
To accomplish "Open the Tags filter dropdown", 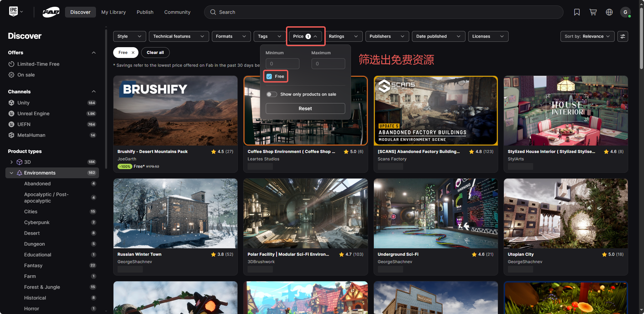I will click(x=270, y=36).
